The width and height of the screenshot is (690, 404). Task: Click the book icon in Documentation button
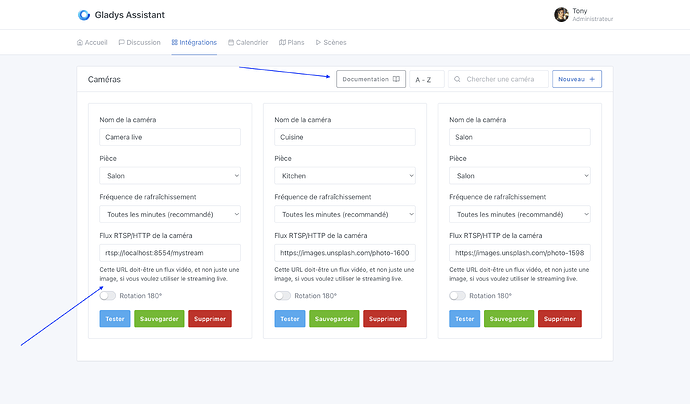(396, 79)
